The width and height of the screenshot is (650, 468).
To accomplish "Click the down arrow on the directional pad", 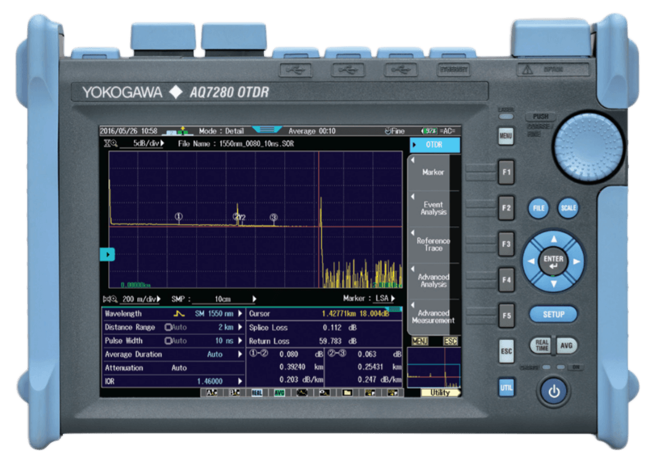I will tap(554, 284).
